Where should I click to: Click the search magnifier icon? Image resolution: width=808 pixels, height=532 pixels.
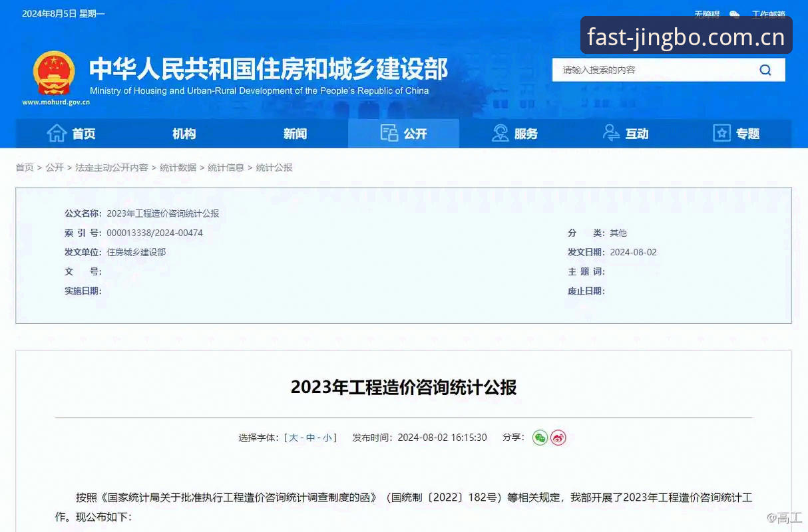coord(765,70)
